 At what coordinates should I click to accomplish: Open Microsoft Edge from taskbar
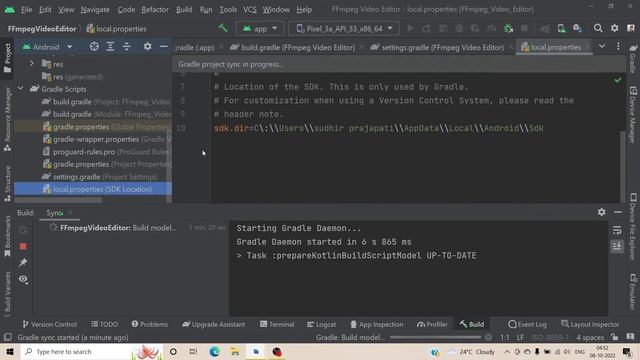[214, 351]
